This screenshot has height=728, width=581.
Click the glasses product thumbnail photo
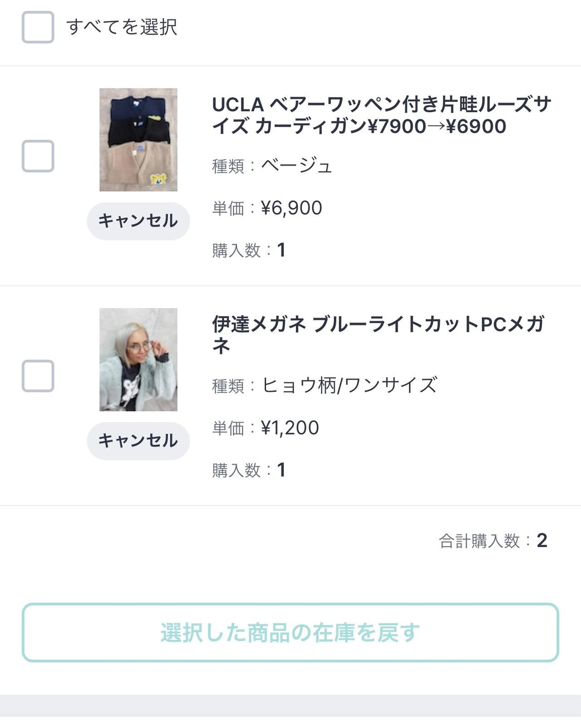click(138, 359)
